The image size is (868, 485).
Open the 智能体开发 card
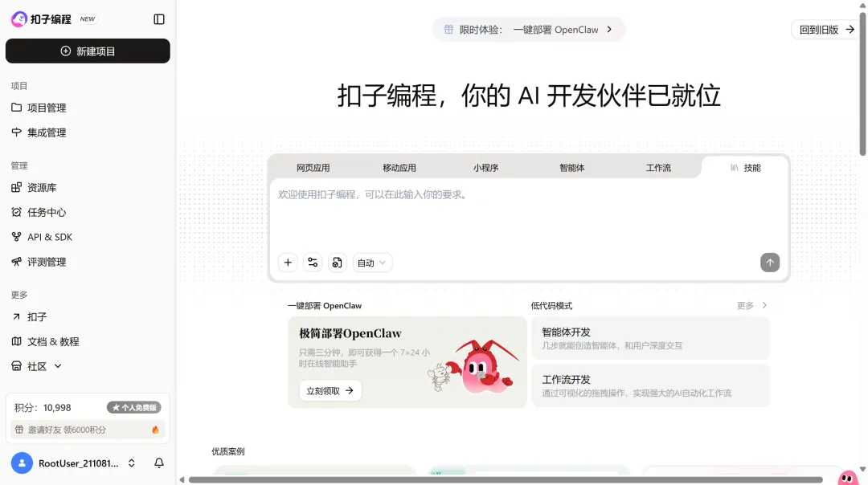coord(650,338)
